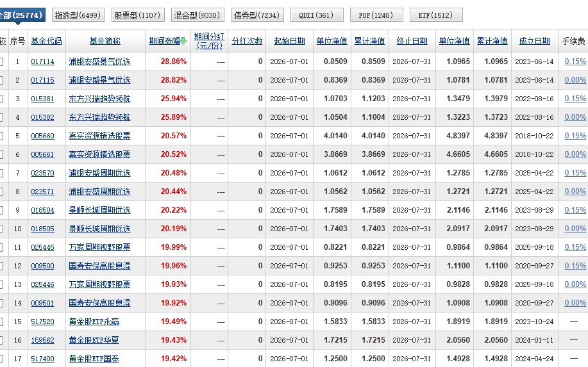The image size is (588, 367).
Task: Open fund code 009500
Action: (42, 266)
